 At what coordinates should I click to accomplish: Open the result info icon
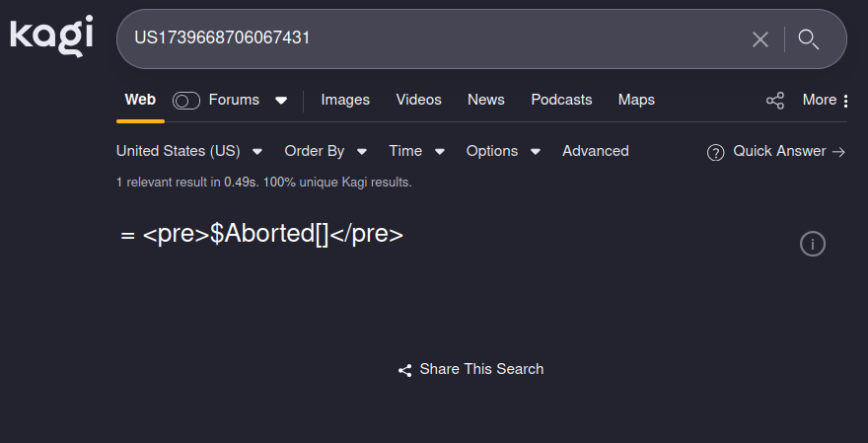pos(813,244)
